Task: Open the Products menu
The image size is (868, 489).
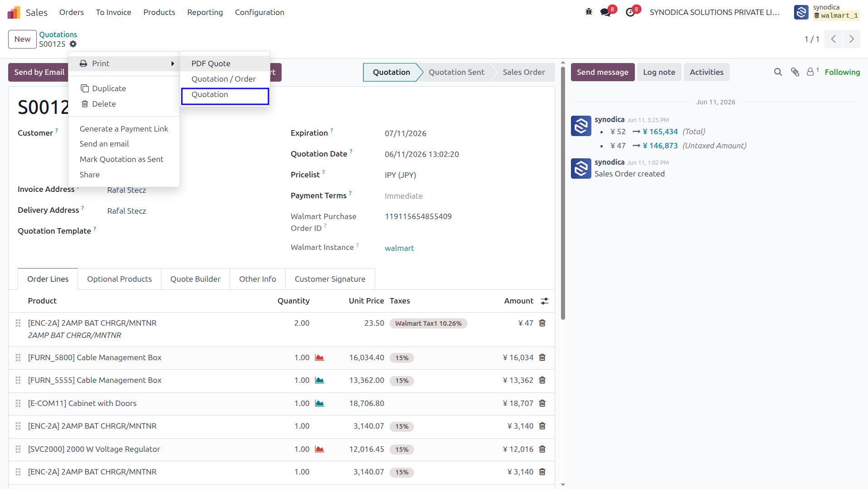Action: [159, 12]
